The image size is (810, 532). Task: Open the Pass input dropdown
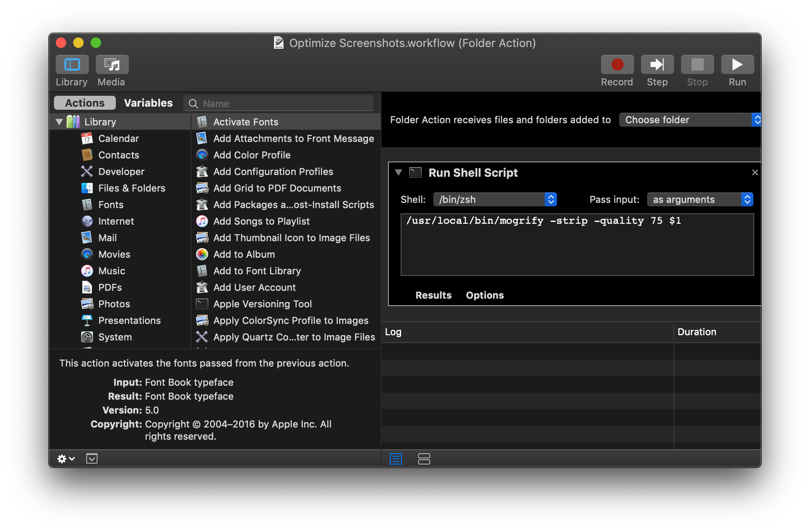(x=700, y=199)
